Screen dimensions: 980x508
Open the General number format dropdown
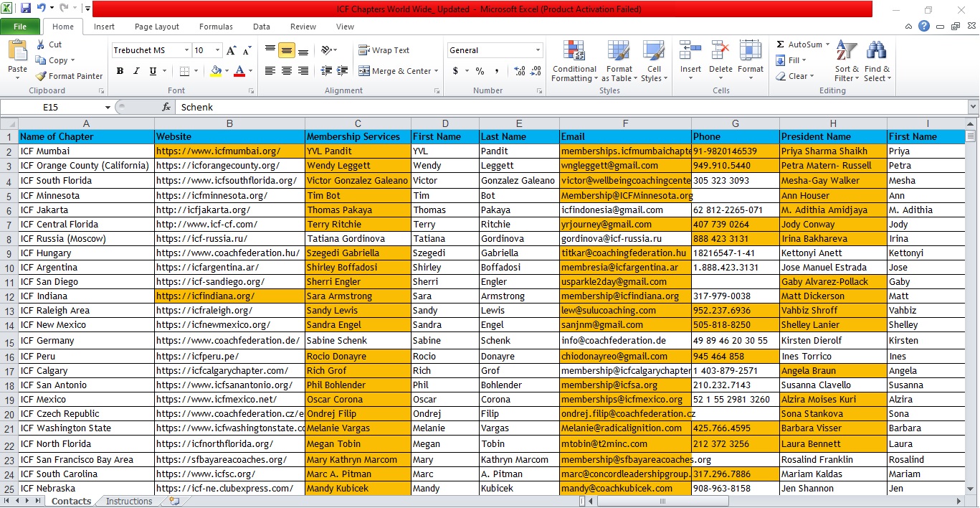pyautogui.click(x=538, y=50)
